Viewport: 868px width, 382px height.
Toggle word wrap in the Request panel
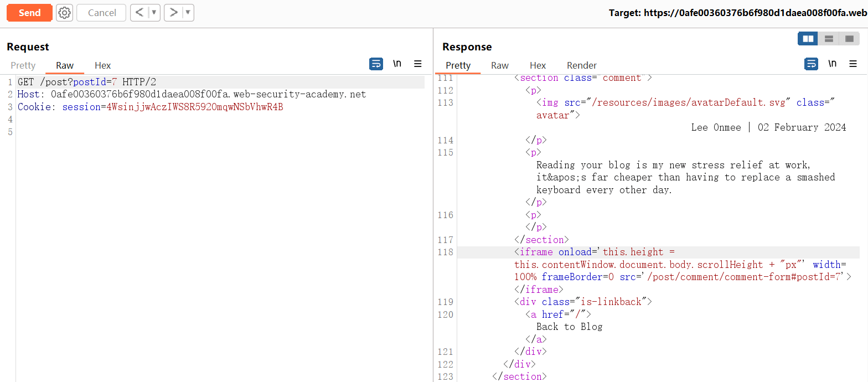(x=376, y=64)
